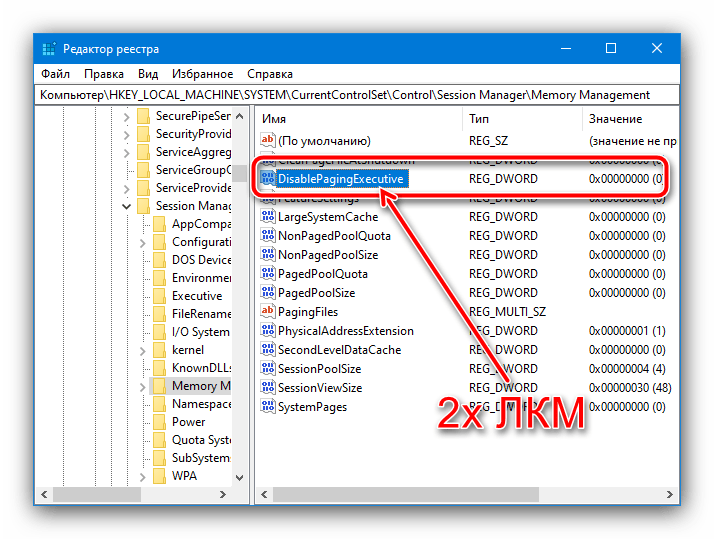This screenshot has width=714, height=539.
Task: Click the string icon for (По умолчанию)
Action: (267, 140)
